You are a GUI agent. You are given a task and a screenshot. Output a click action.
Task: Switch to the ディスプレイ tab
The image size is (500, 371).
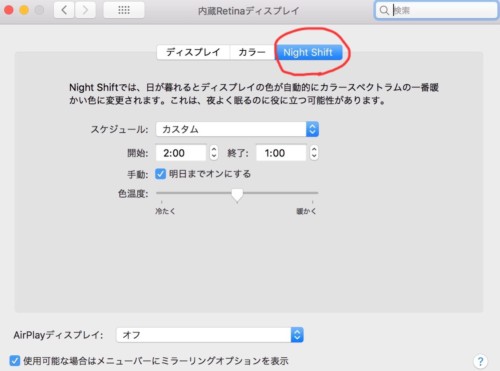coord(193,52)
